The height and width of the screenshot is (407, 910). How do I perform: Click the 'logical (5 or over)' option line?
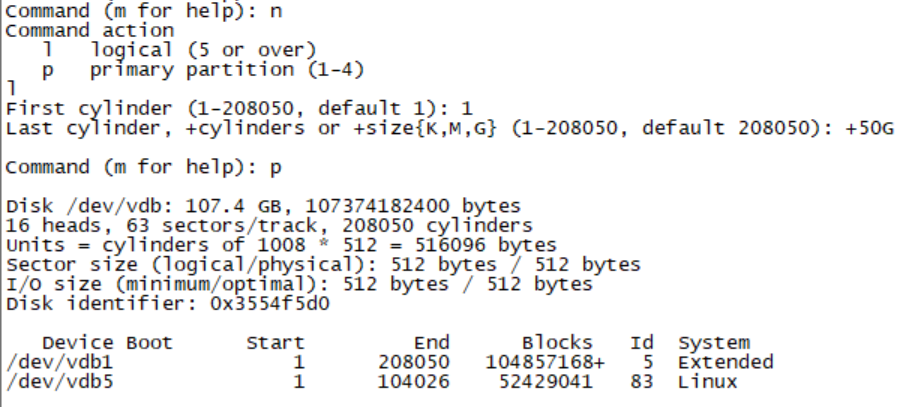click(x=180, y=50)
